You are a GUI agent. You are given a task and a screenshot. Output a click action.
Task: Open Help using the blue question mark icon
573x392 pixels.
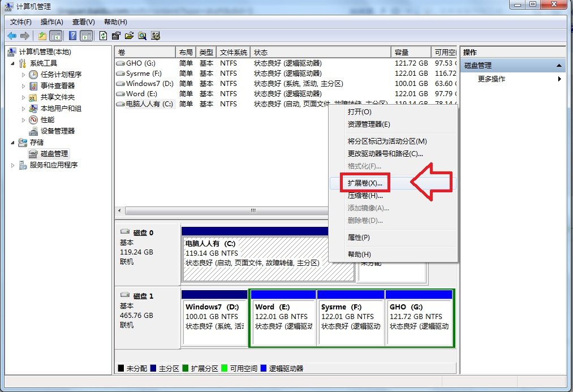pyautogui.click(x=72, y=35)
